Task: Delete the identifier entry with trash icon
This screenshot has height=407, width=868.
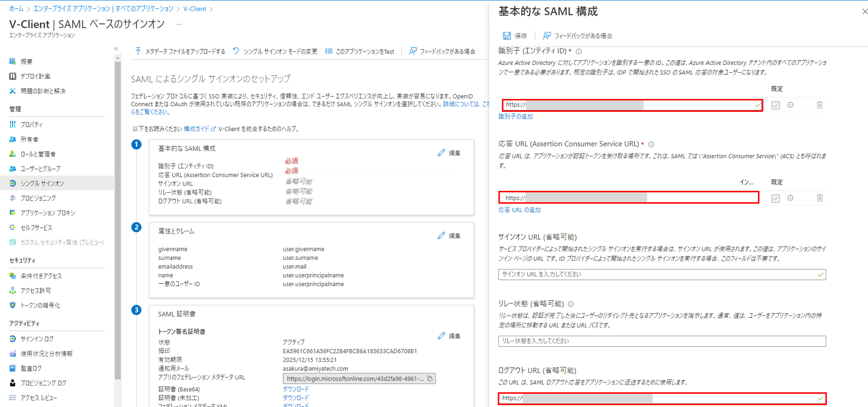Action: pos(819,105)
